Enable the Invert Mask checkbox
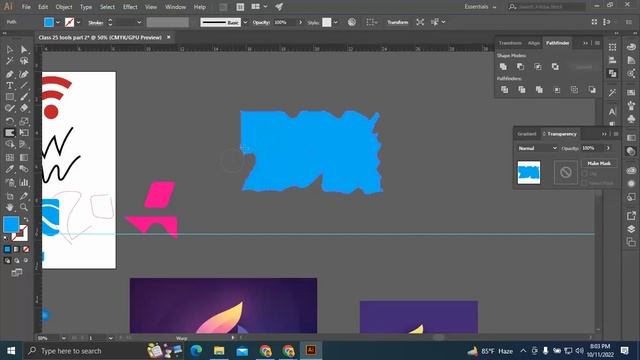Screen dimensions: 640x360 tap(585, 183)
